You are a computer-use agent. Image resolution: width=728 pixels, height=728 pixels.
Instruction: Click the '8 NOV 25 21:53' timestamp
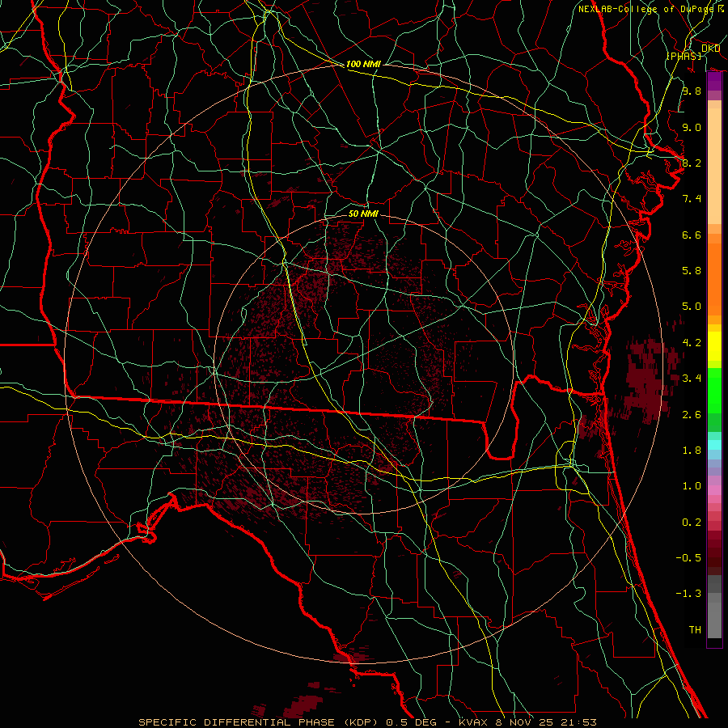(547, 722)
